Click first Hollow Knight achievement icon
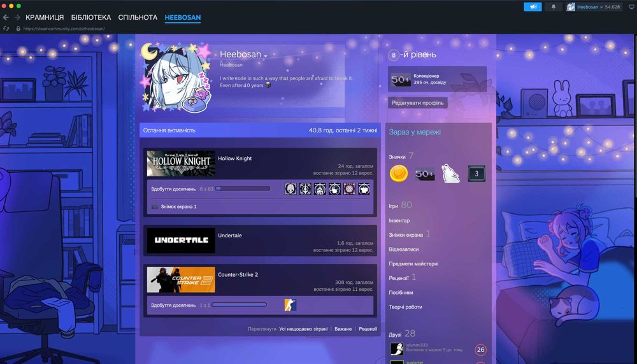 290,189
